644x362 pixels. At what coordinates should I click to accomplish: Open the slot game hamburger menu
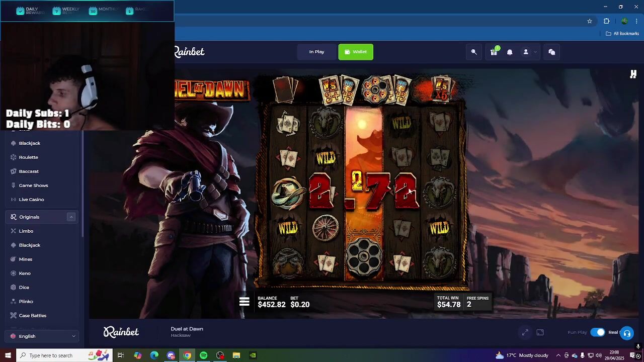(244, 302)
